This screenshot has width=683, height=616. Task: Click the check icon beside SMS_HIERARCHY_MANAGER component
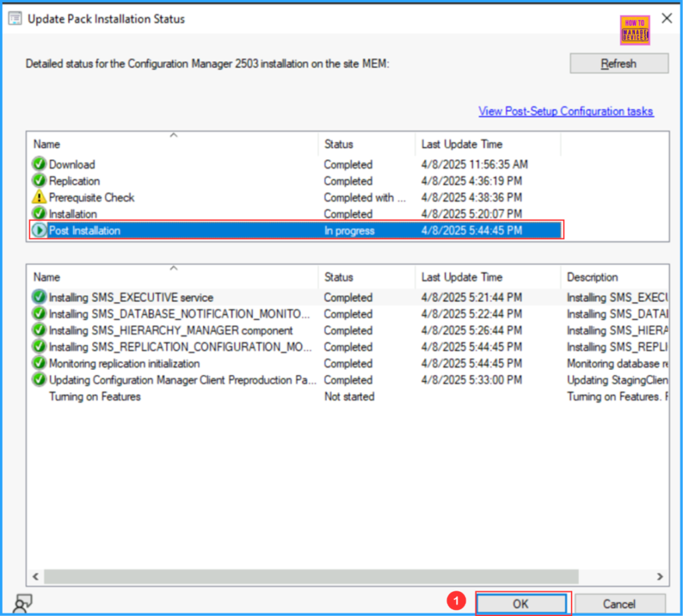click(39, 331)
